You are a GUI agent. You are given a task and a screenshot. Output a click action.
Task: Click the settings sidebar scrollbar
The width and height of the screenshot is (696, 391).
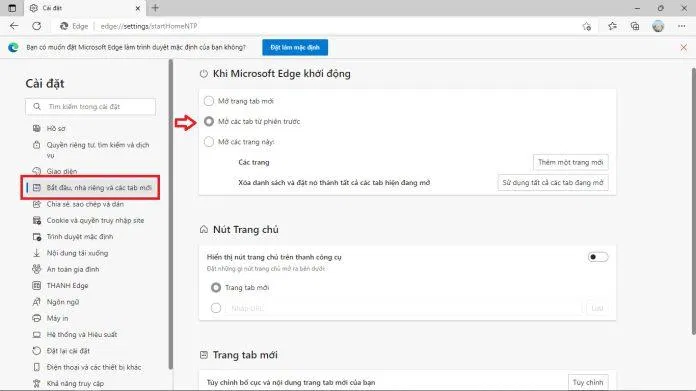(x=170, y=214)
